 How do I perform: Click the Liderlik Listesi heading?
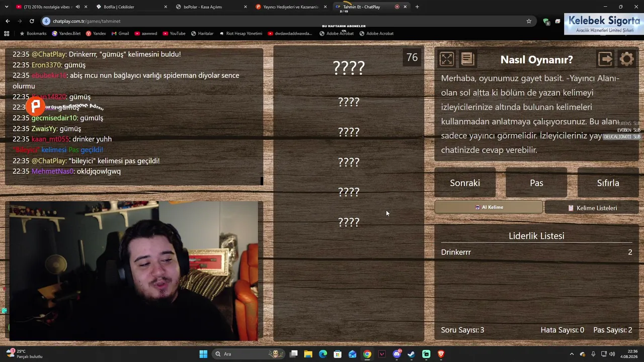click(536, 236)
